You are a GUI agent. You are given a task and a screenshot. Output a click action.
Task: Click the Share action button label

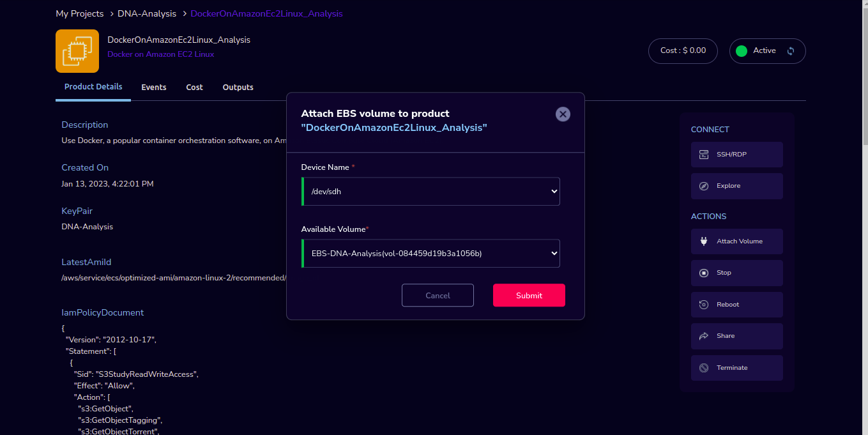[x=726, y=336]
